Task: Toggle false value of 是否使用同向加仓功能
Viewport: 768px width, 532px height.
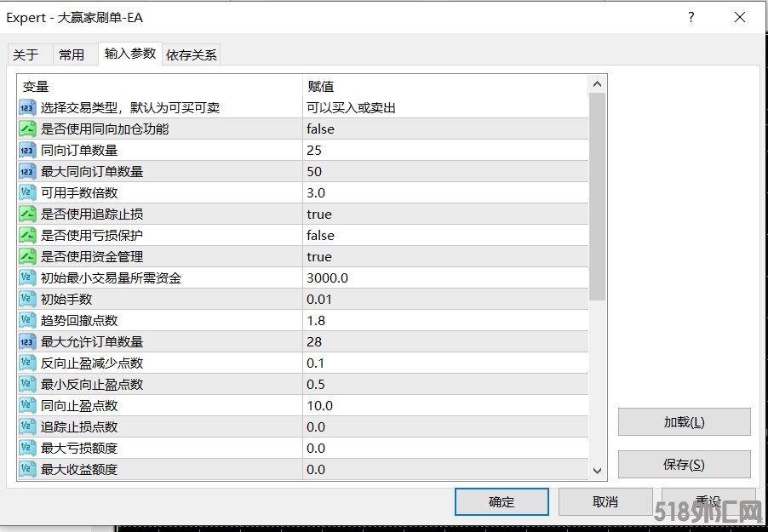Action: click(x=445, y=129)
